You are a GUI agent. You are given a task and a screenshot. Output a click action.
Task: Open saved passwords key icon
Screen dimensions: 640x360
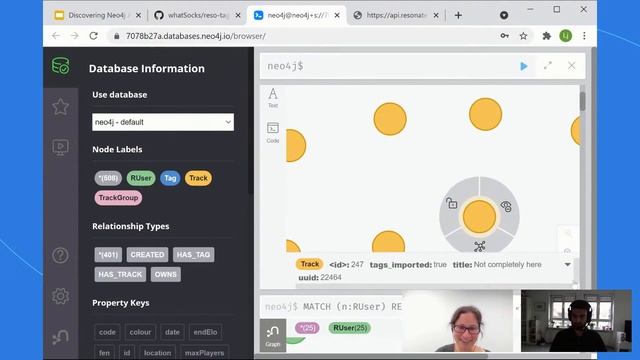point(504,36)
